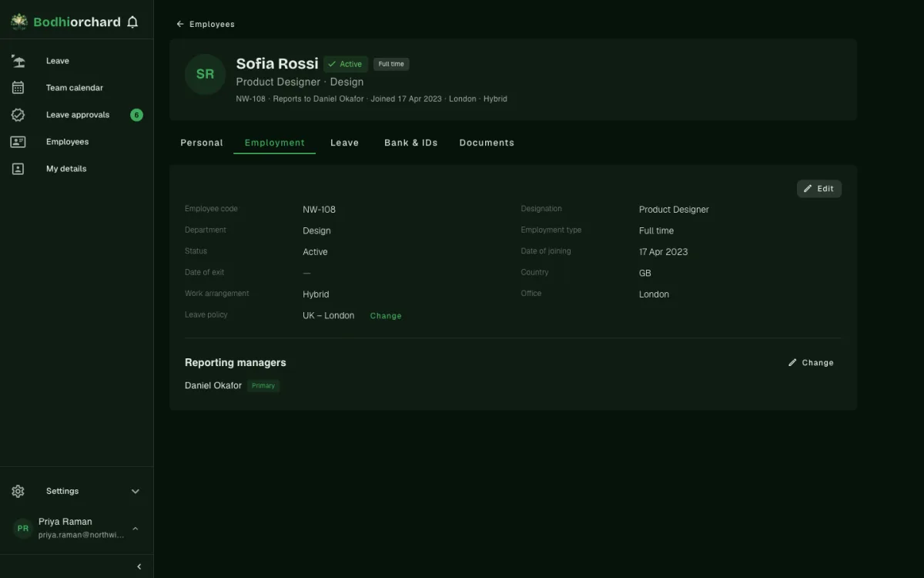This screenshot has height=578, width=924.
Task: Click Change next to leave policy
Action: [x=386, y=316]
